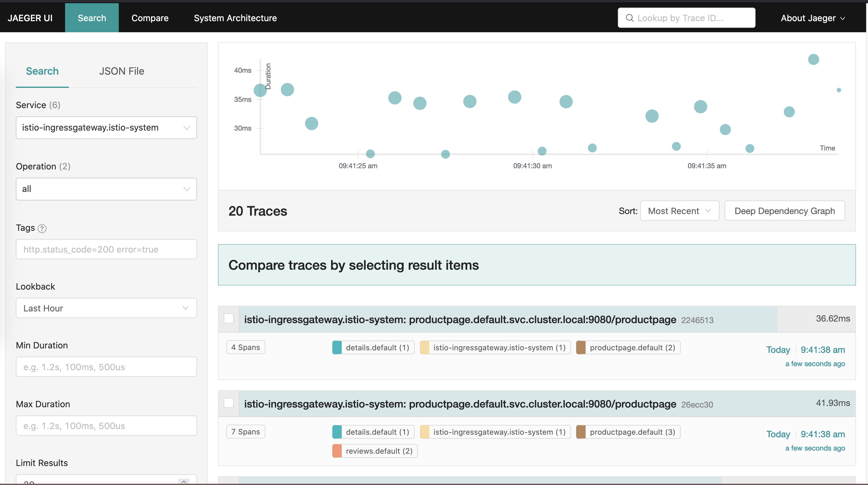
Task: Expand the Operation dropdown showing all
Action: [x=106, y=189]
